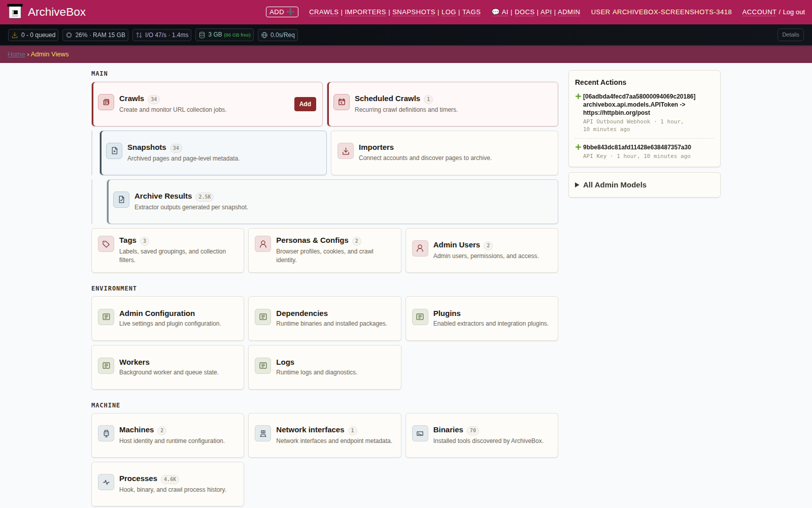The height and width of the screenshot is (508, 812).
Task: Open the IMPORTERS menu link
Action: [x=365, y=12]
